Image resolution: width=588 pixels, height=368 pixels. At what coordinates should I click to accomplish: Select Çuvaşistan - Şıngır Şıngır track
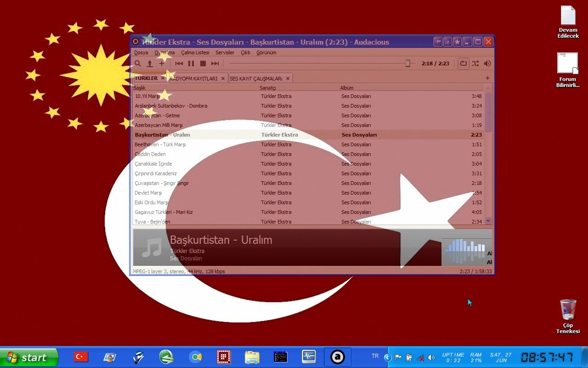(x=308, y=183)
